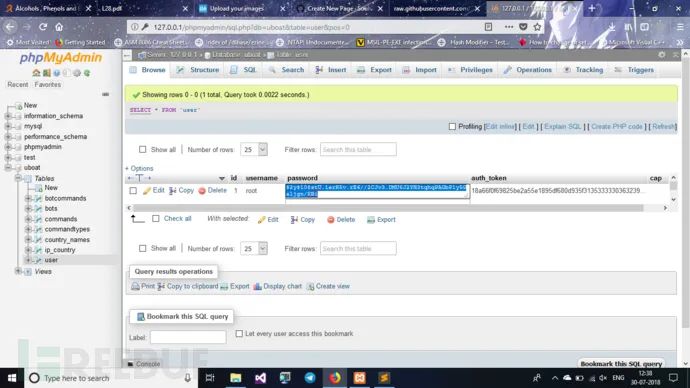Go to the browser home page icon

point(59,27)
